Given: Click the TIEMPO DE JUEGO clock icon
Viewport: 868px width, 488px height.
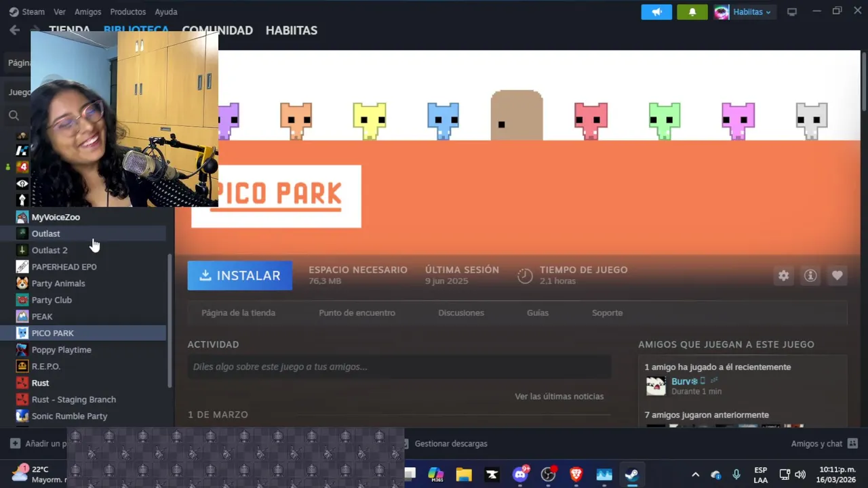Looking at the screenshot, I should coord(525,276).
